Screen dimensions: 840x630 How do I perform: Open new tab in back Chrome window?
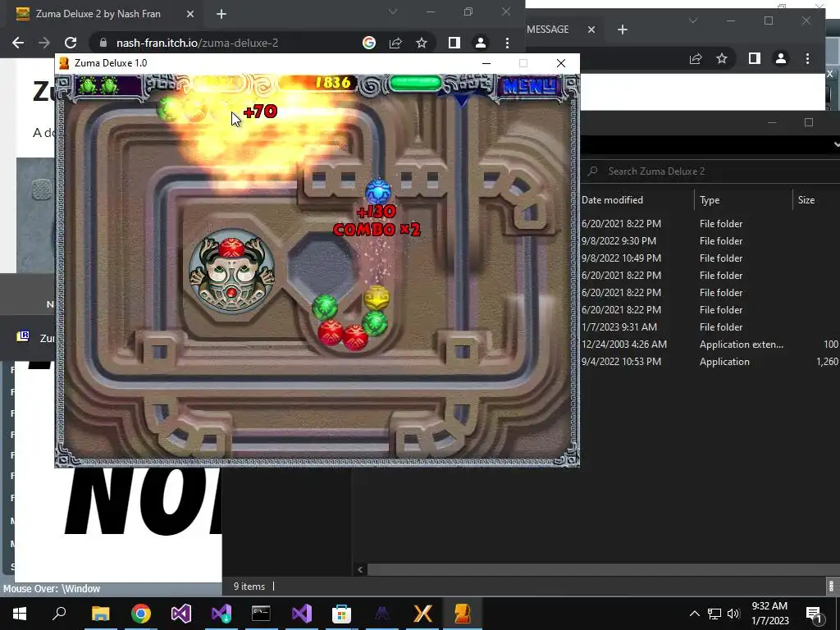coord(623,30)
